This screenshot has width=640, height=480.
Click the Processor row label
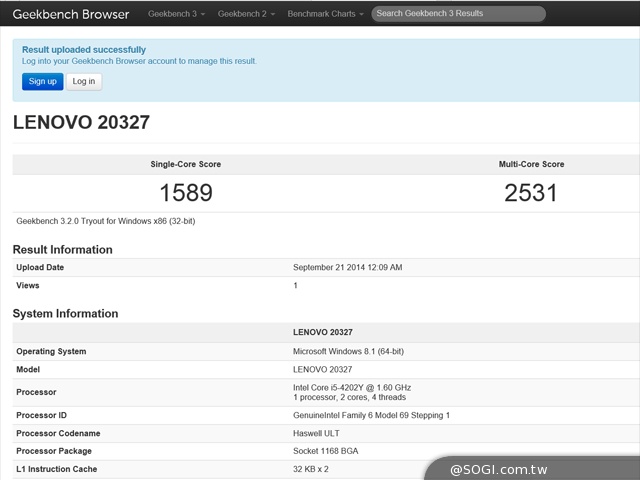pyautogui.click(x=36, y=392)
